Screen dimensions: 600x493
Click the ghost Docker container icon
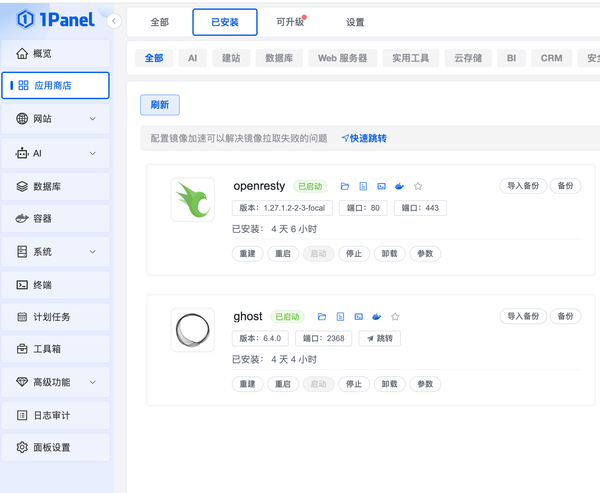[376, 316]
